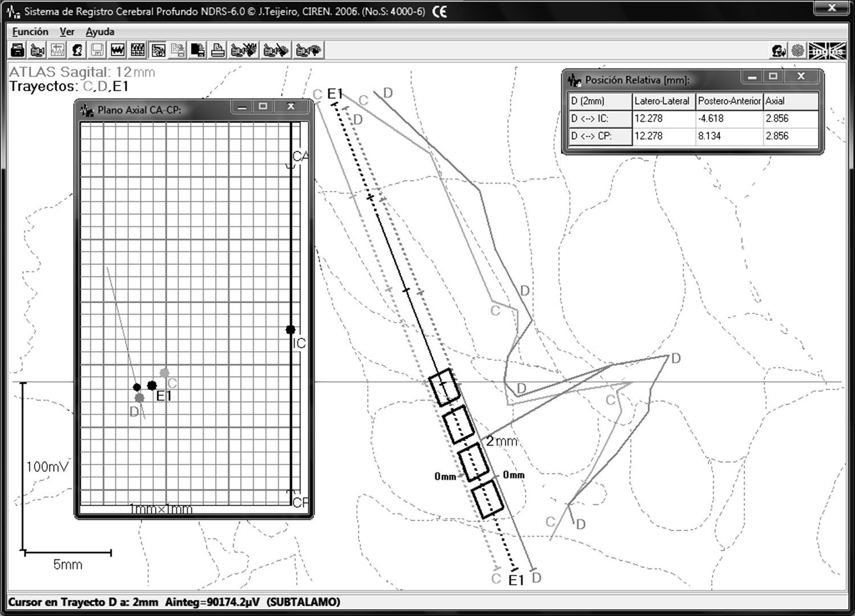Switch language with the inglés flag button
This screenshot has height=616, width=855.
(x=826, y=51)
